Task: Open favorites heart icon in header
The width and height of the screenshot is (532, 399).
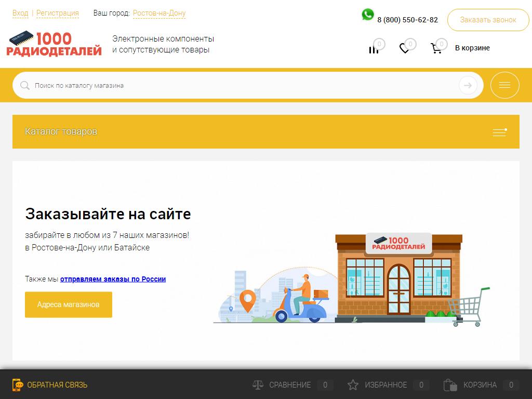Action: (x=404, y=48)
